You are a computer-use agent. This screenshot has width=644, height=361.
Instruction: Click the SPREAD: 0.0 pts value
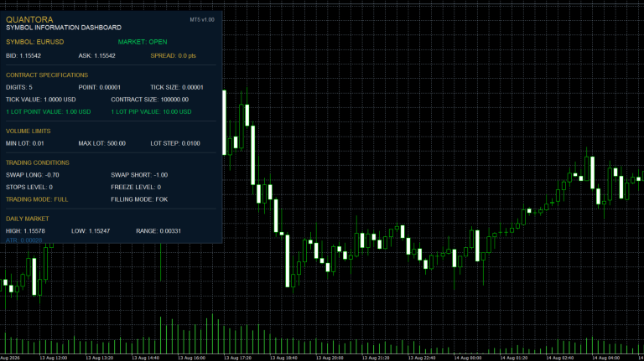coord(174,56)
